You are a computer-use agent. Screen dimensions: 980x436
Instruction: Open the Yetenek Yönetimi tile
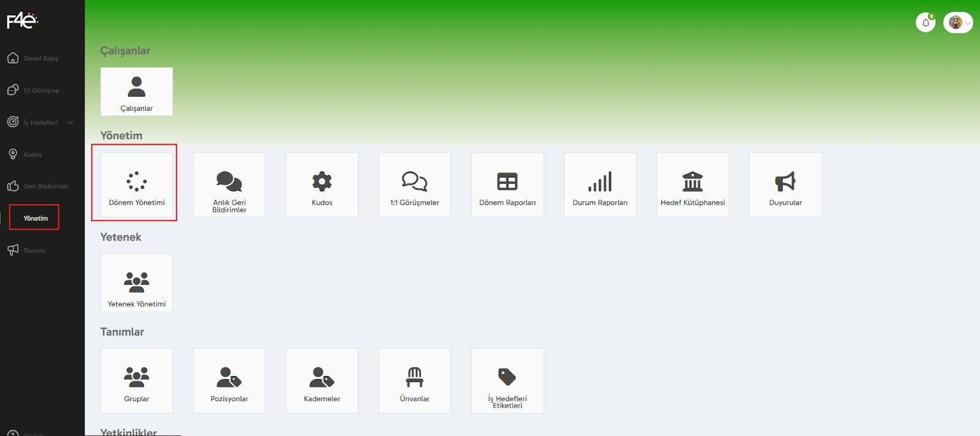point(137,283)
